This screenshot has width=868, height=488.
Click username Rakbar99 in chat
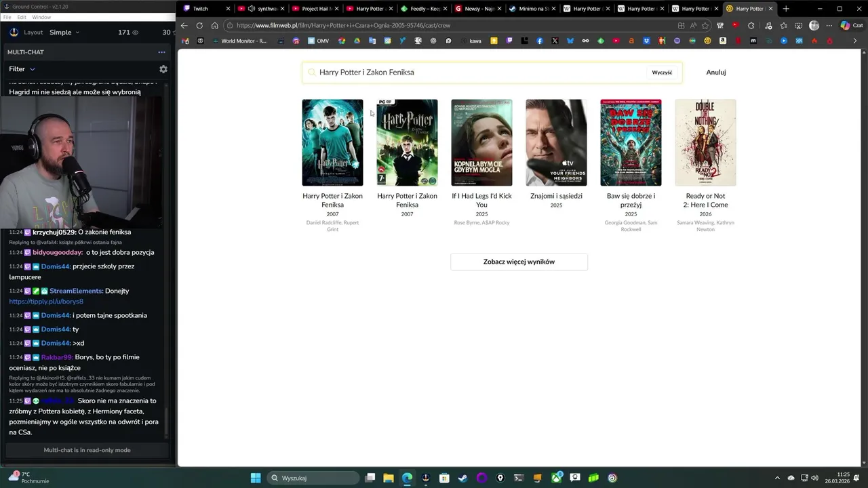click(x=57, y=357)
